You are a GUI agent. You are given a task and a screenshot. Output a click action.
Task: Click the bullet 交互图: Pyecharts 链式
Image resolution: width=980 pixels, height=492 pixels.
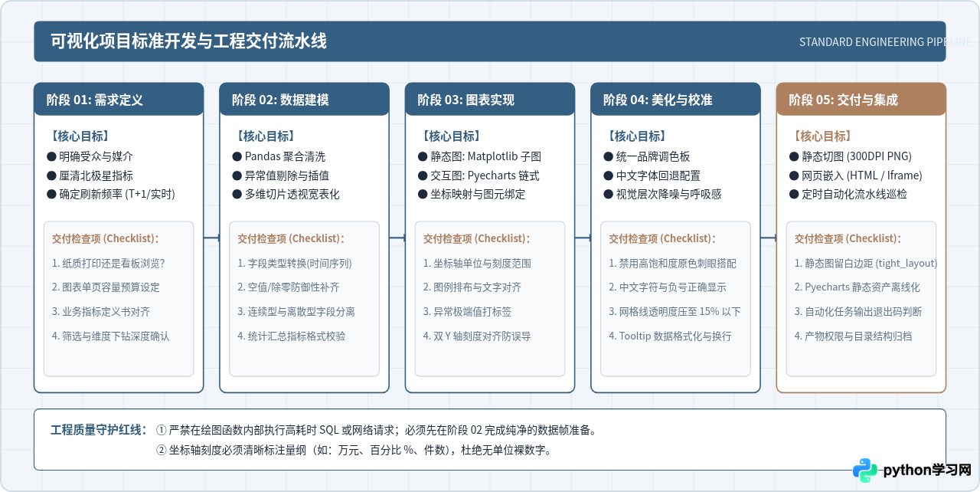click(479, 175)
